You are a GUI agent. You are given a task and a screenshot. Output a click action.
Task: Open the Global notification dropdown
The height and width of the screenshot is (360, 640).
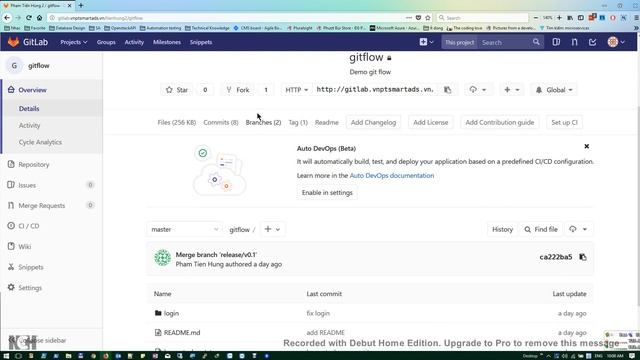point(554,90)
